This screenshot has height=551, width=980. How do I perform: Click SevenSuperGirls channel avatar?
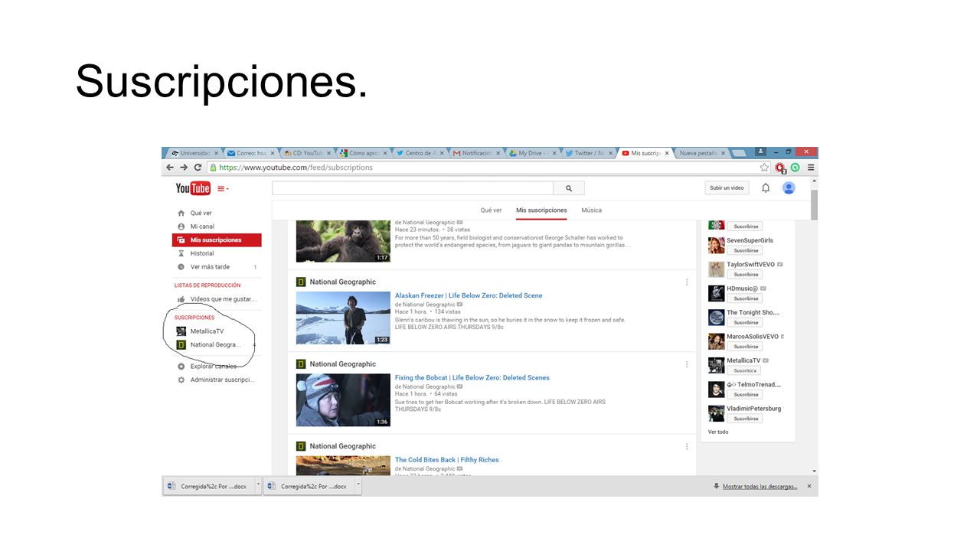click(716, 245)
